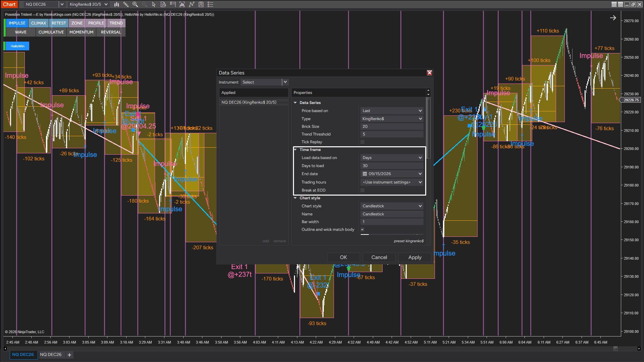Toggle the HelloWin button
Screen dimensions: 644x362
[17, 46]
